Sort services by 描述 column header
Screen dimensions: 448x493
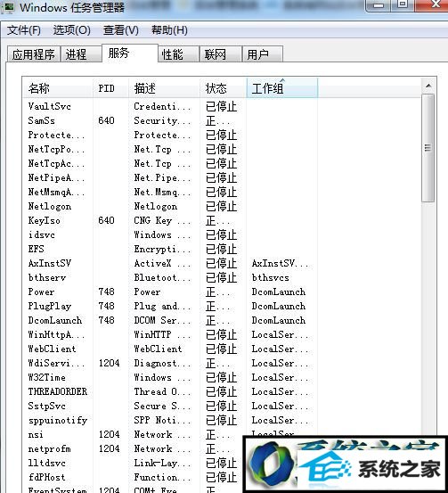(x=164, y=88)
